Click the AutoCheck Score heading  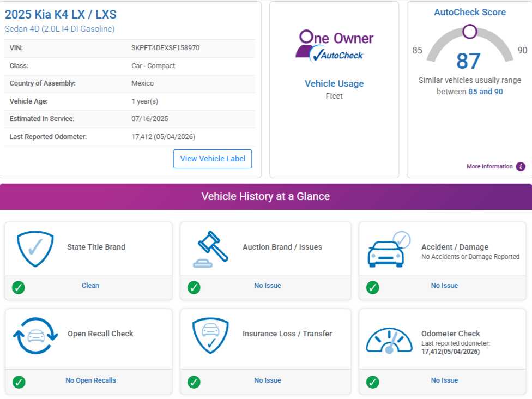point(470,12)
